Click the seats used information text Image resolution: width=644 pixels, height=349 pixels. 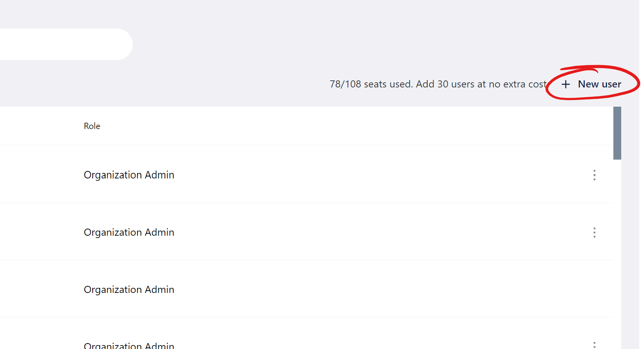[438, 84]
